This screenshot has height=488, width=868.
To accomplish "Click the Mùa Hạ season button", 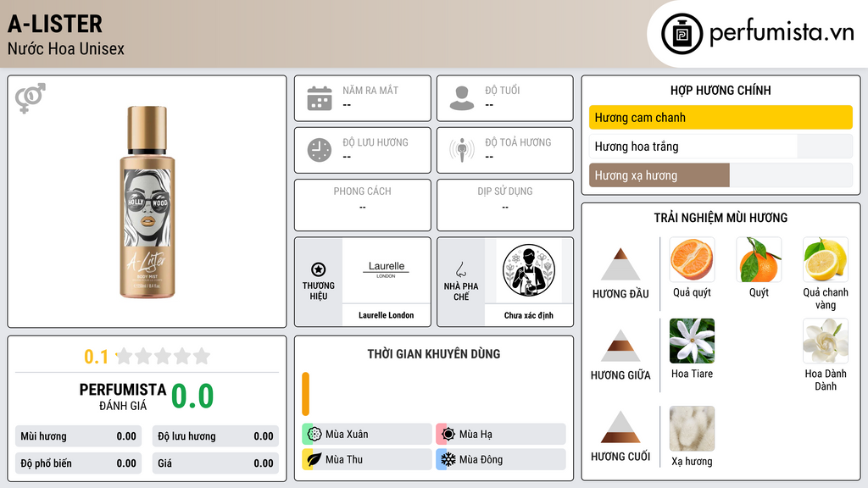I will (x=501, y=434).
